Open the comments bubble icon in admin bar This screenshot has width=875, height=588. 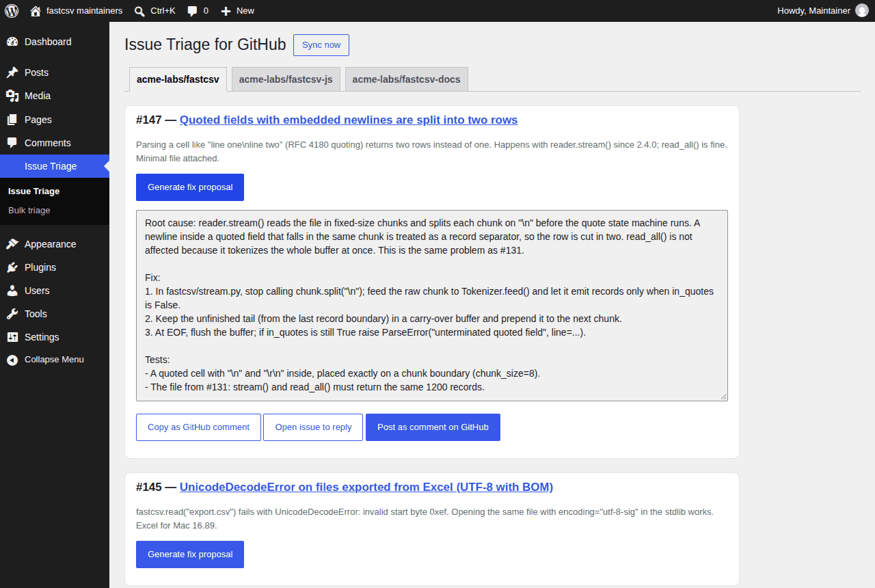tap(193, 11)
